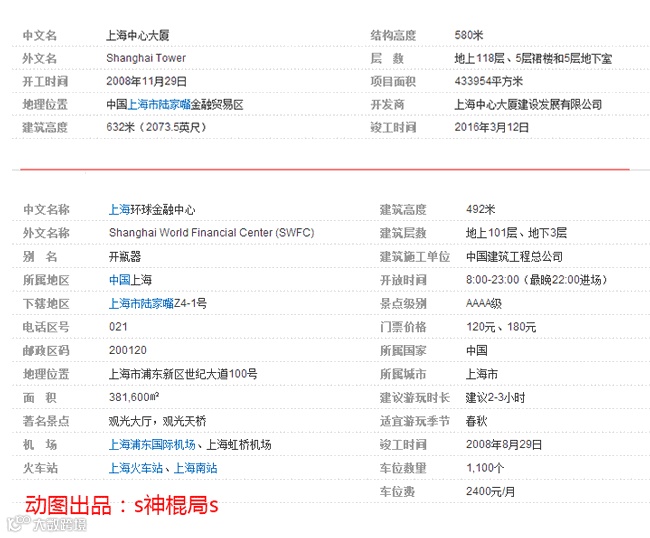This screenshot has width=650, height=538.
Task: Click the 门票价格 field label
Action: 403,327
